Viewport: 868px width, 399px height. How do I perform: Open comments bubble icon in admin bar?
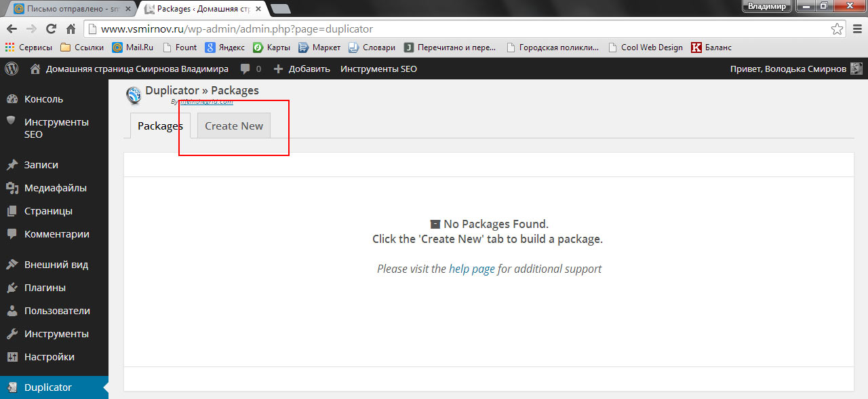pos(245,69)
